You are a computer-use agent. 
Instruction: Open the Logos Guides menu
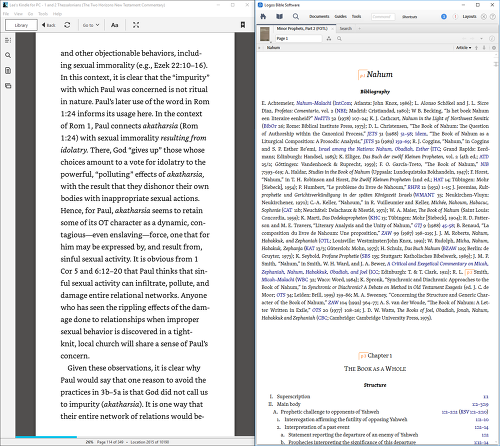click(340, 16)
